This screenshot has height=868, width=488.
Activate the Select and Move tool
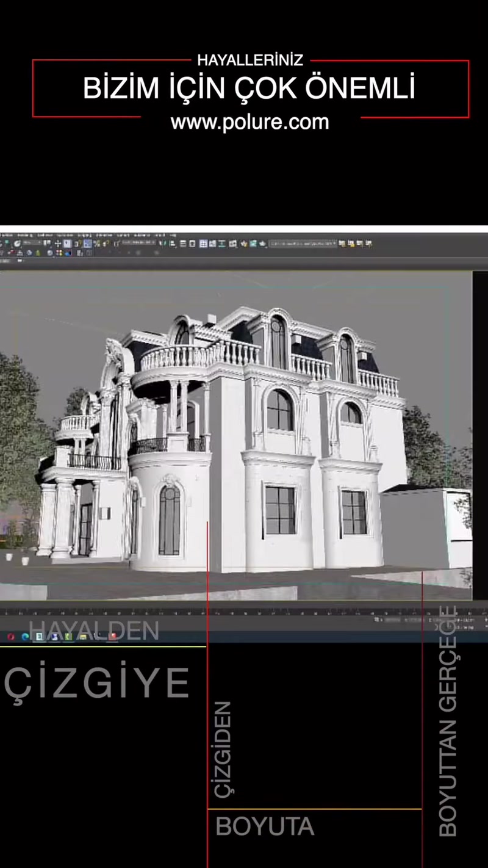pos(58,244)
